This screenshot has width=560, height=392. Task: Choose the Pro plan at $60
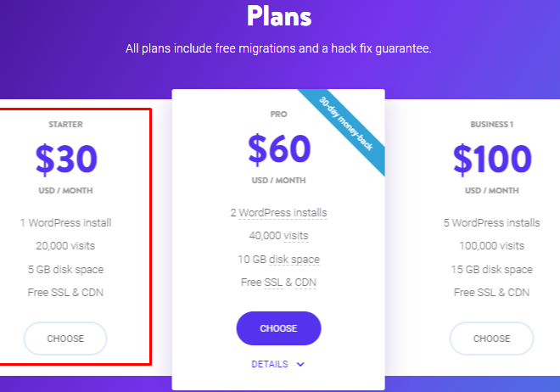[278, 328]
